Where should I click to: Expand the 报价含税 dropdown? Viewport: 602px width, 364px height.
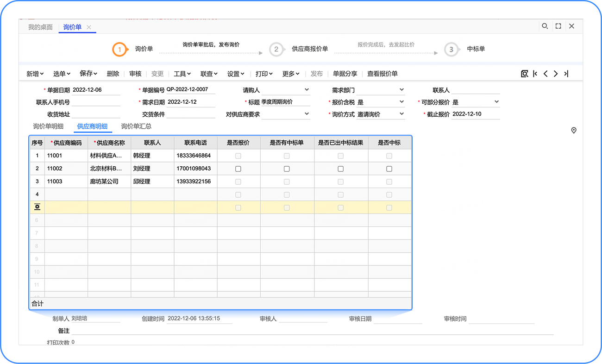coord(401,102)
